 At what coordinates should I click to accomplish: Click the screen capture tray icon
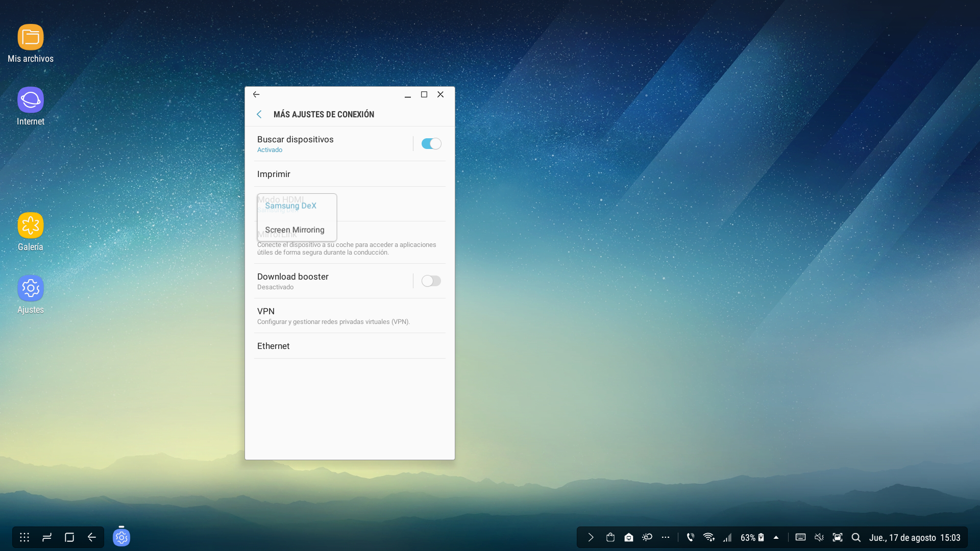pos(838,537)
